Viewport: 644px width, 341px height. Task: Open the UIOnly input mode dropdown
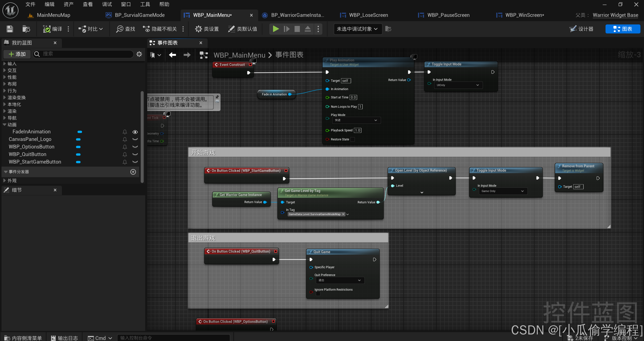pos(458,85)
